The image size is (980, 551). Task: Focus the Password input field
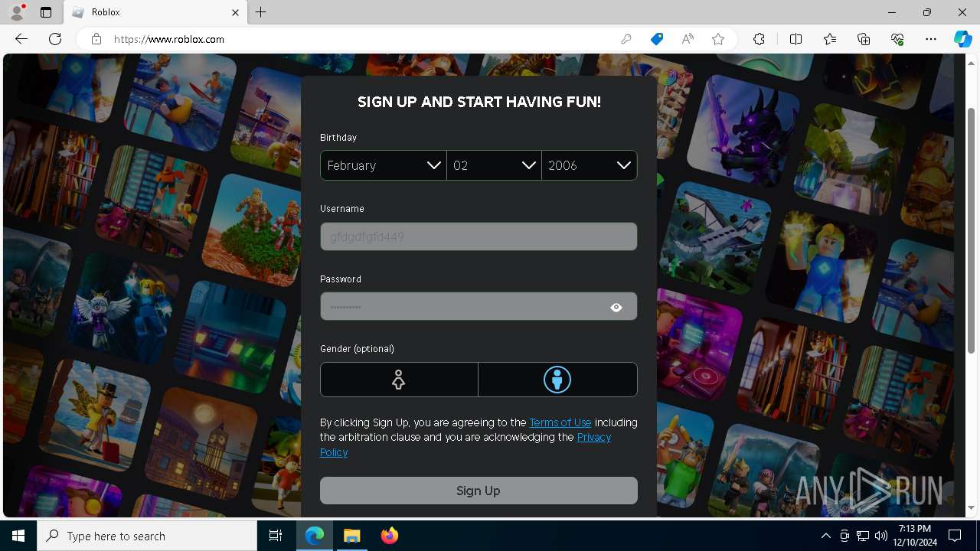click(x=479, y=307)
